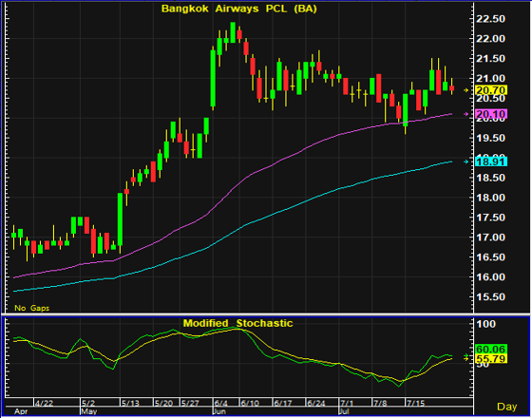Select the magenta 20.10 moving average label
This screenshot has height=418, width=532.
[x=491, y=114]
